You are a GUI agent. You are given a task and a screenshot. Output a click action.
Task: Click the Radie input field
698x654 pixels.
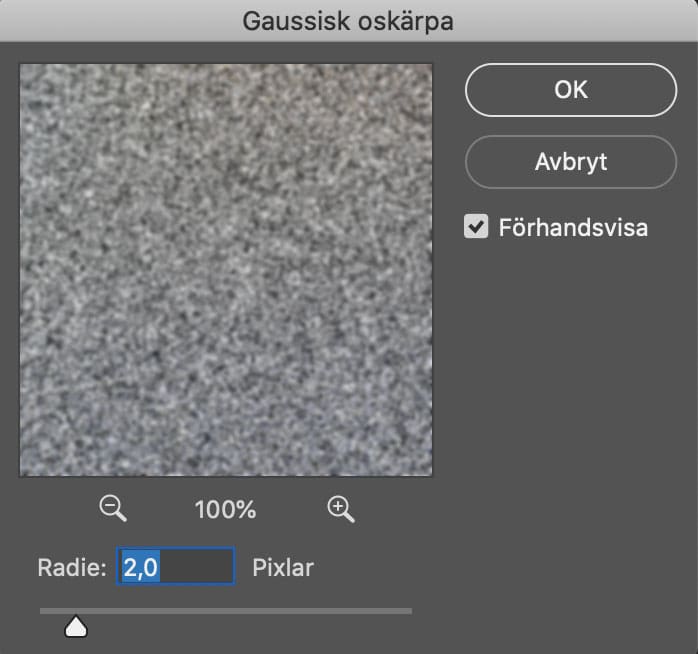tap(176, 566)
